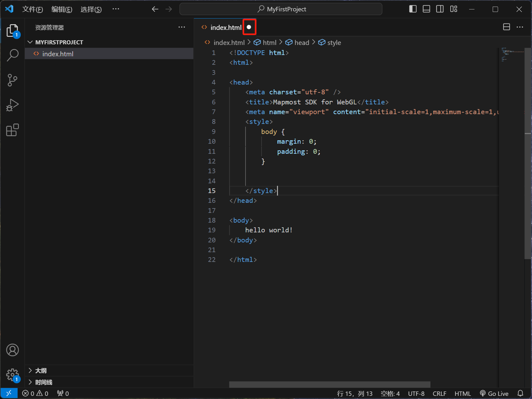Screen dimensions: 532x399
Task: Go back with the left arrow
Action: coord(155,9)
